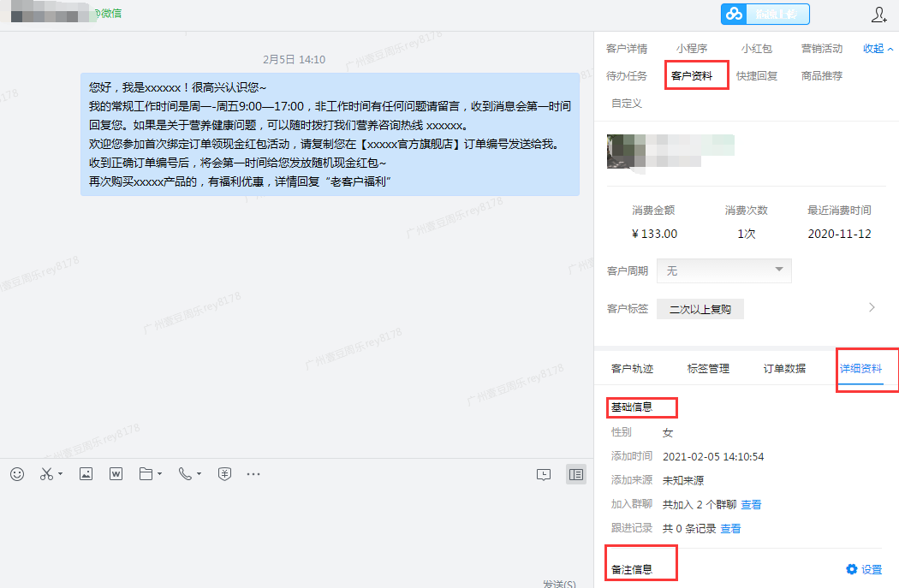
Task: Click the image send icon
Action: pos(86,473)
